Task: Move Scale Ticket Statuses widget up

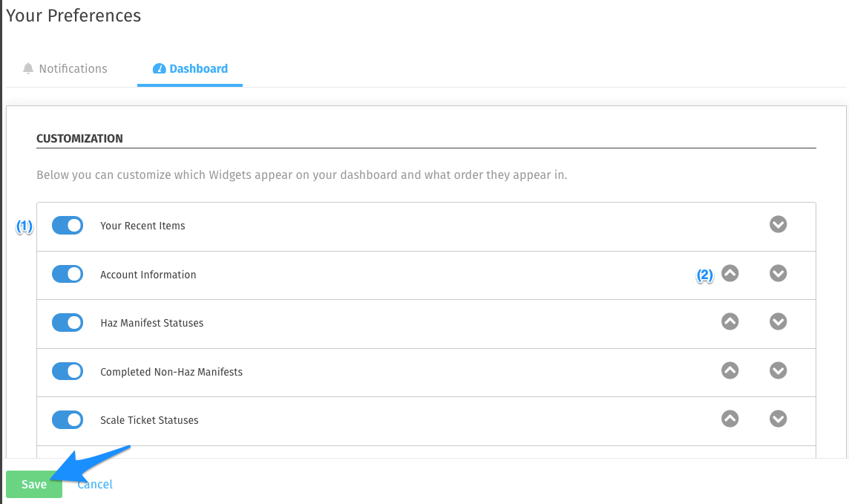Action: (730, 419)
